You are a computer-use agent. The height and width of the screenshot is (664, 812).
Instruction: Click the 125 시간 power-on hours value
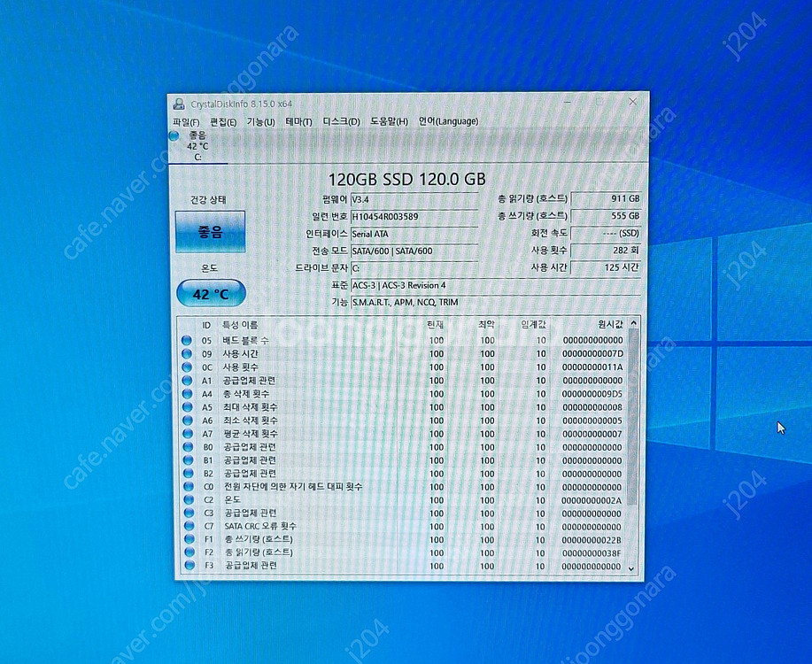(x=606, y=267)
